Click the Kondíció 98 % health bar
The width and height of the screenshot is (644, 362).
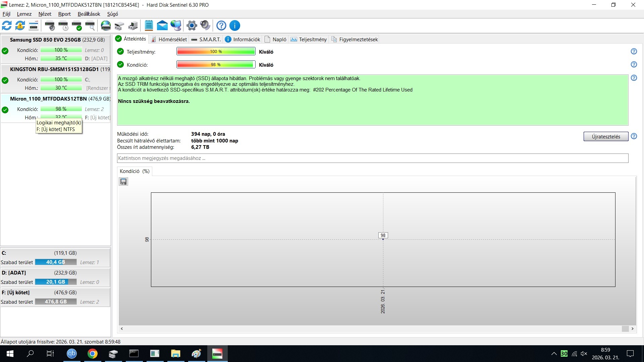[x=216, y=65]
